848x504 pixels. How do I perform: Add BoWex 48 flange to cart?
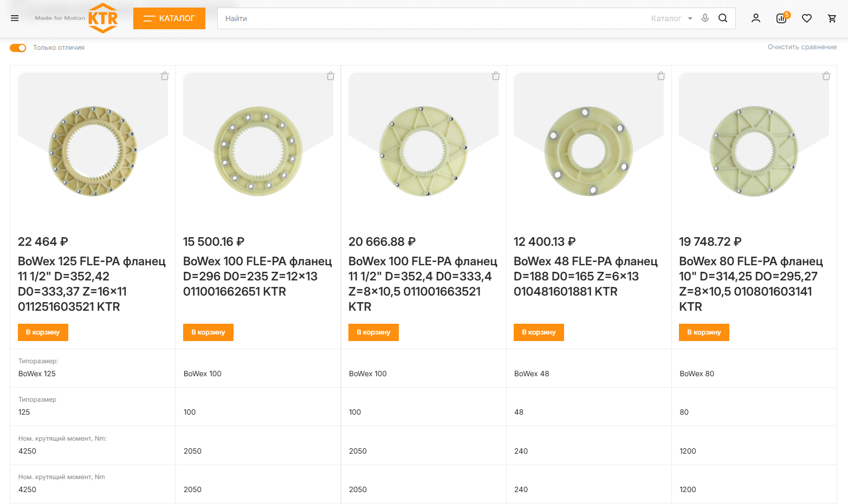tap(539, 332)
